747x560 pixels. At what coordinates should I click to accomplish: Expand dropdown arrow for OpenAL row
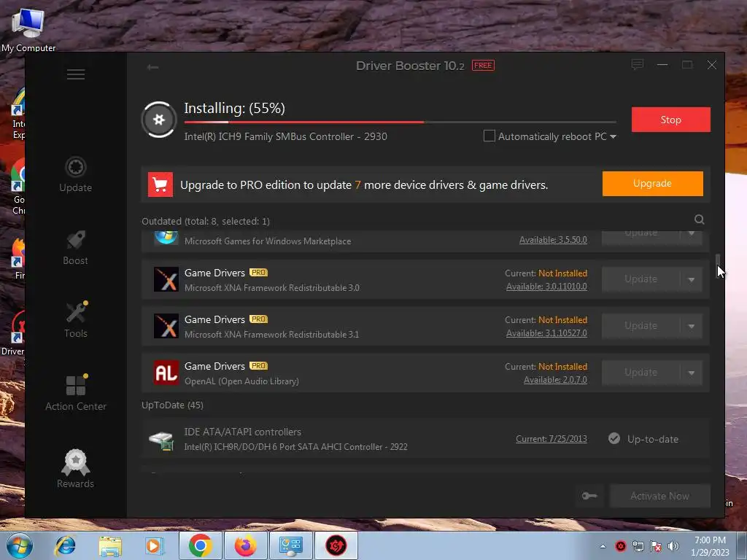(x=692, y=373)
